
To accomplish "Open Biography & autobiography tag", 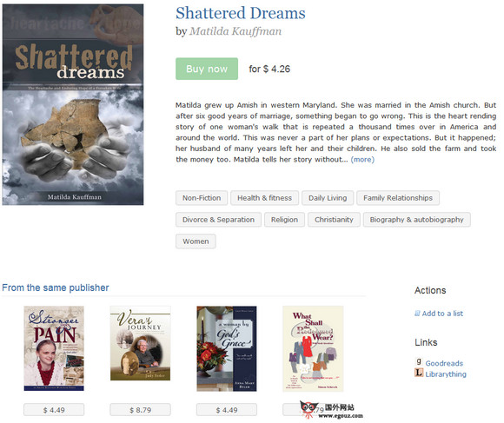I will click(416, 220).
